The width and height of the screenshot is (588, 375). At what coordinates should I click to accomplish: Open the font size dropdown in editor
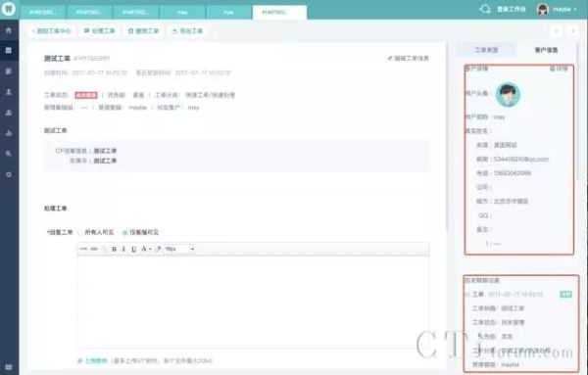tap(179, 249)
